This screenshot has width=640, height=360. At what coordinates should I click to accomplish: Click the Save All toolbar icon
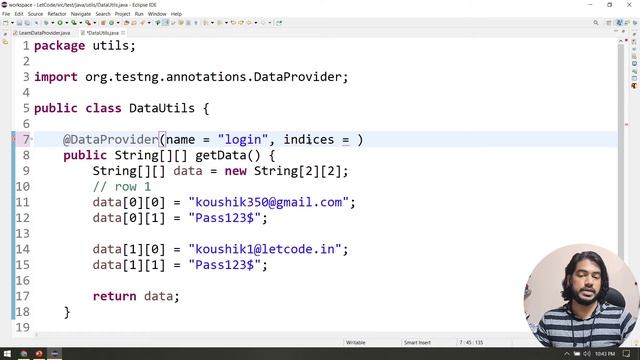[27, 23]
